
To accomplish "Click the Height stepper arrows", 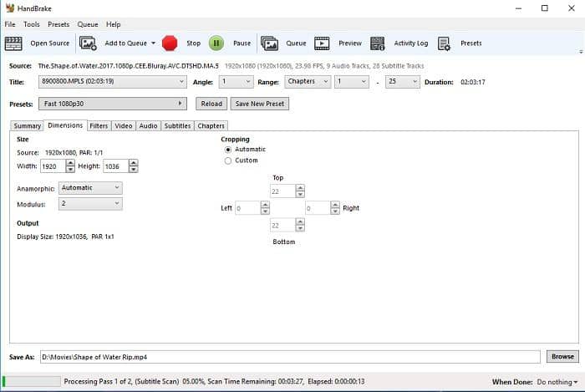I will coord(133,166).
